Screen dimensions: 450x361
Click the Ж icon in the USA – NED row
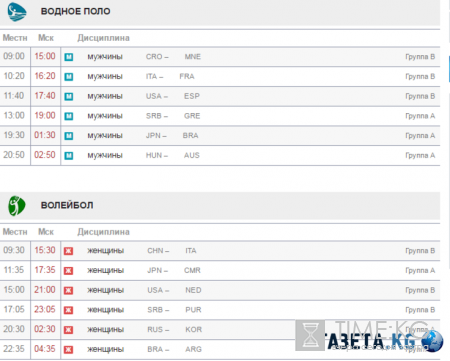pyautogui.click(x=69, y=290)
